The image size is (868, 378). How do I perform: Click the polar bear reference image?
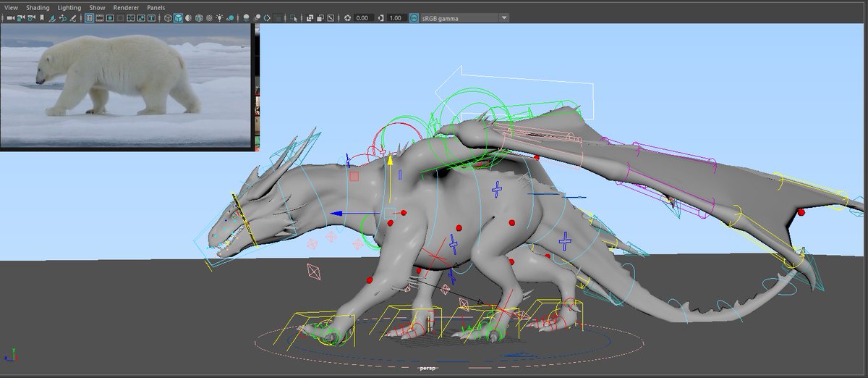click(x=125, y=85)
